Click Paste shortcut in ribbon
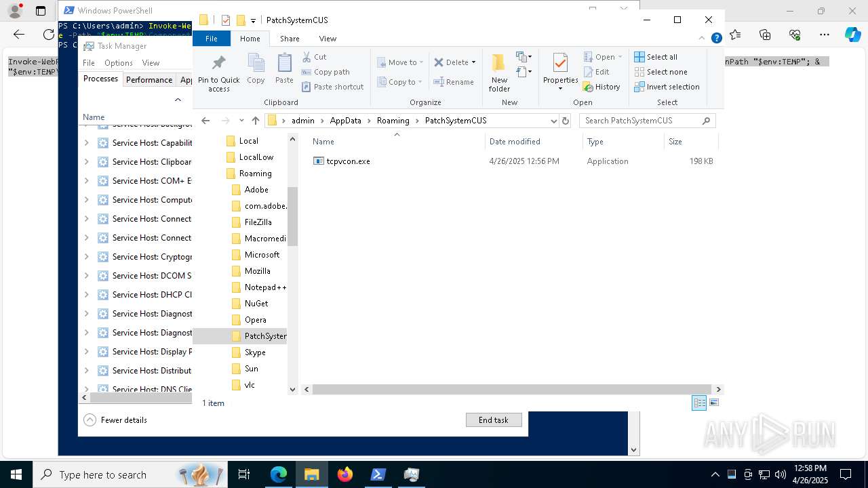Viewport: 868px width, 488px height. point(332,87)
